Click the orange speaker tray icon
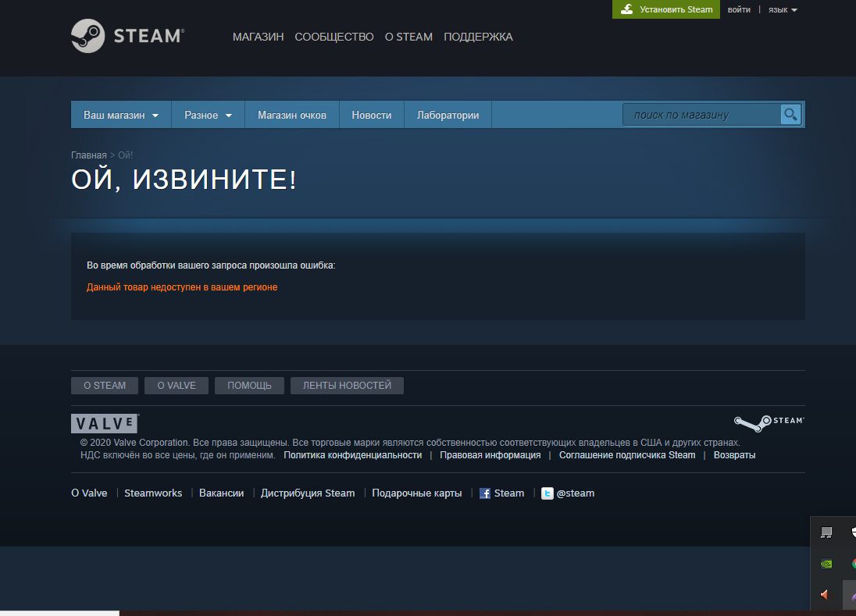This screenshot has width=856, height=616. coord(825,595)
